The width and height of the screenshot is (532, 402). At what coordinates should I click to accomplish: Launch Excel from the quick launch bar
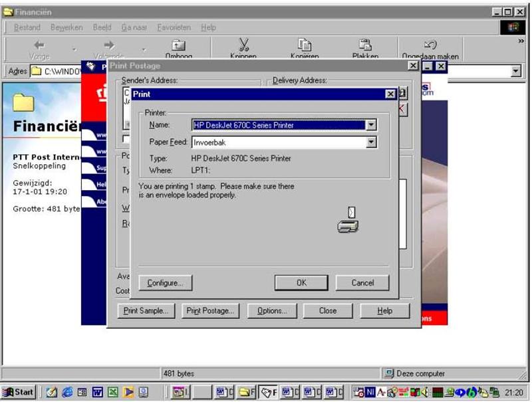(112, 392)
